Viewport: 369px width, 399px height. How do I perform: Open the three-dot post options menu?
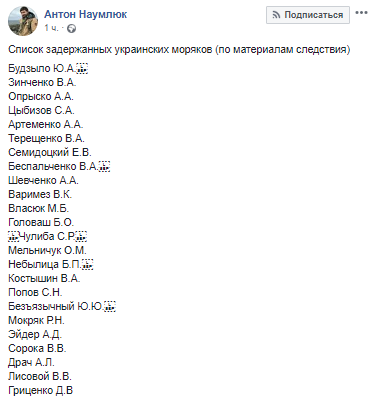(x=361, y=13)
